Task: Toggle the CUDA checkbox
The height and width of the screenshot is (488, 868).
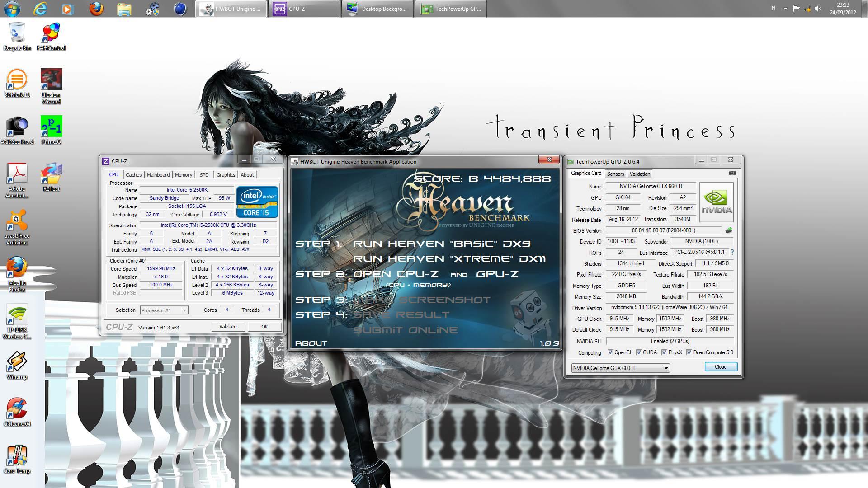Action: click(x=639, y=352)
